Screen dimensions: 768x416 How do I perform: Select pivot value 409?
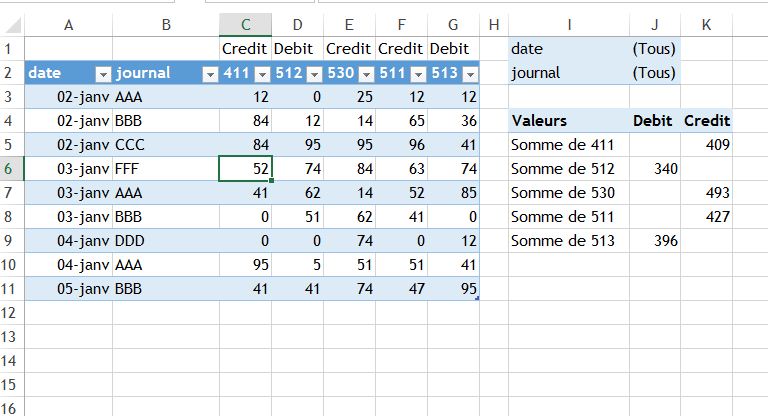tap(706, 145)
